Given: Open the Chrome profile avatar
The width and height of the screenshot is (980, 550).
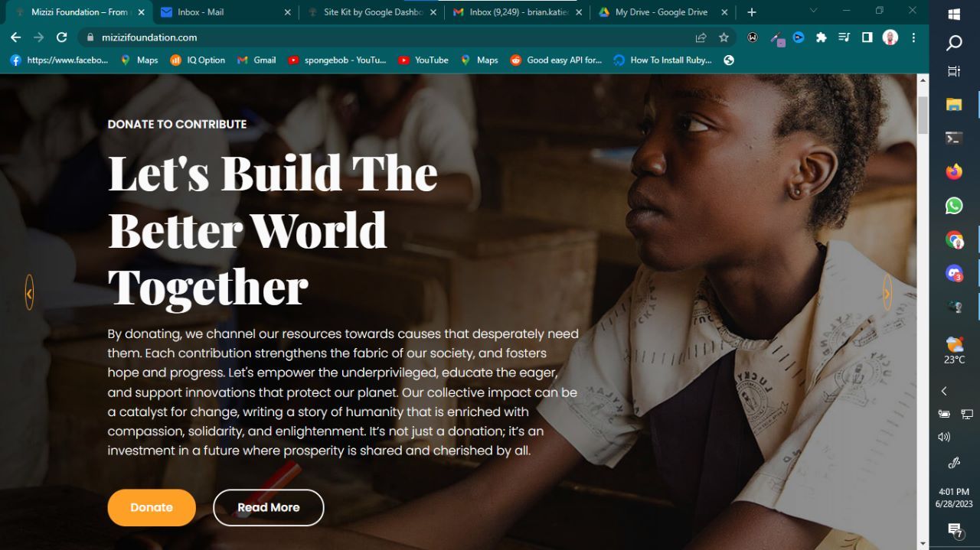Looking at the screenshot, I should tap(890, 37).
